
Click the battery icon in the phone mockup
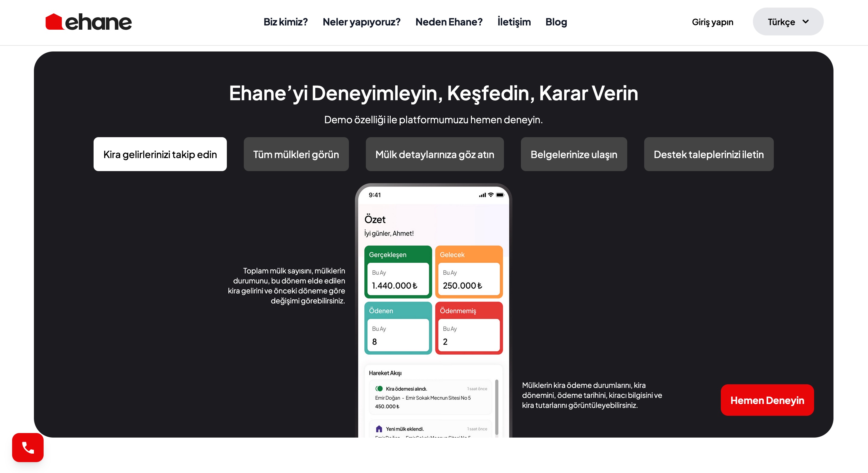click(501, 195)
